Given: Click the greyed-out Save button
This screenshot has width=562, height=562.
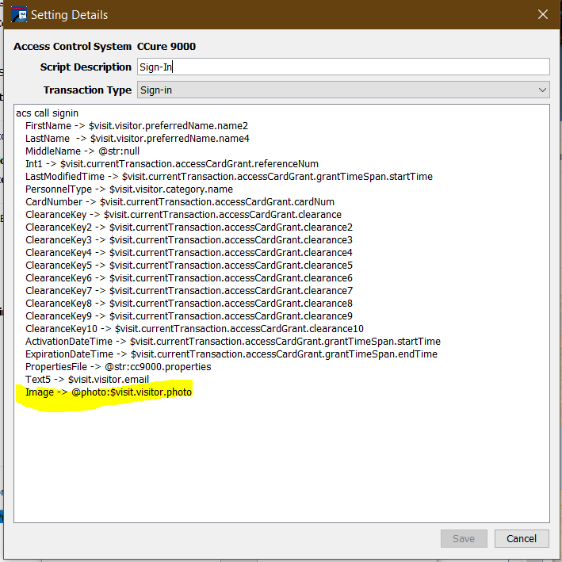Looking at the screenshot, I should 464,538.
